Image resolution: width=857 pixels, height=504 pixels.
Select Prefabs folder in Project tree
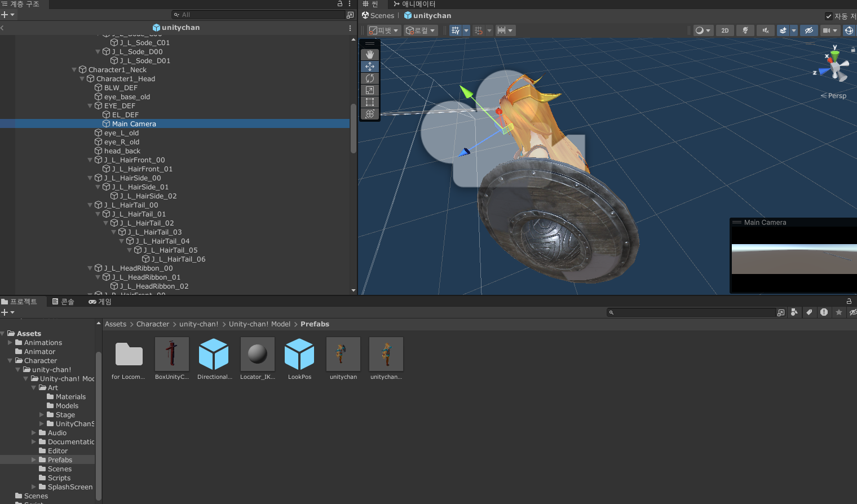tap(60, 460)
